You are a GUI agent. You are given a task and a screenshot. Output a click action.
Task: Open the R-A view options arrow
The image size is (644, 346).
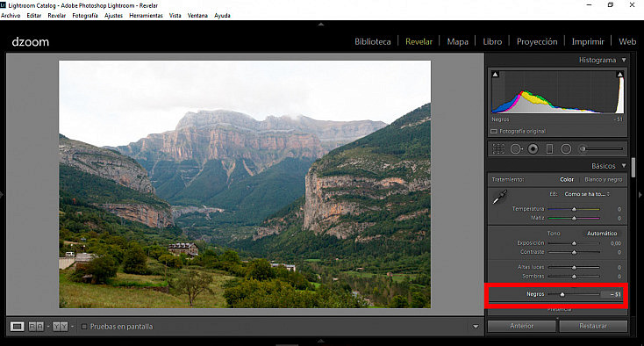coord(48,327)
